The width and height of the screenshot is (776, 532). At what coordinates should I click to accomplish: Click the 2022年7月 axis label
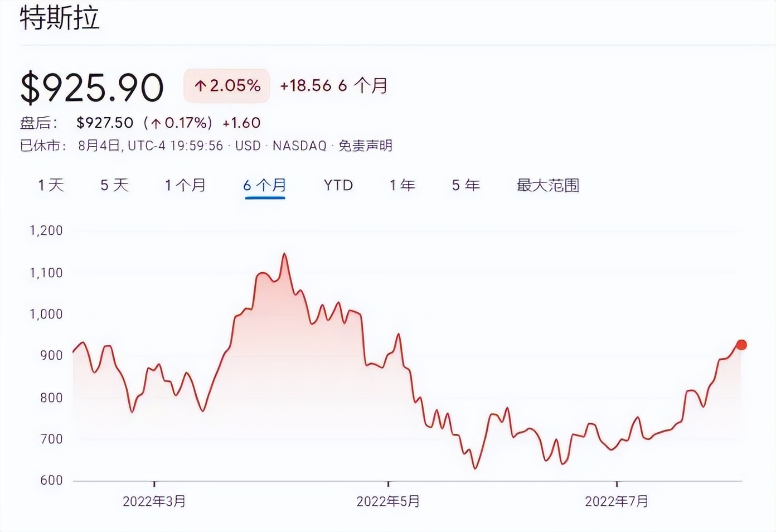tap(617, 501)
